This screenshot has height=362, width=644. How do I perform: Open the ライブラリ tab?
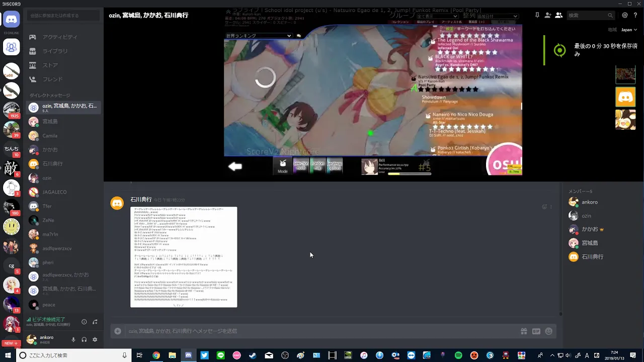tap(63, 51)
